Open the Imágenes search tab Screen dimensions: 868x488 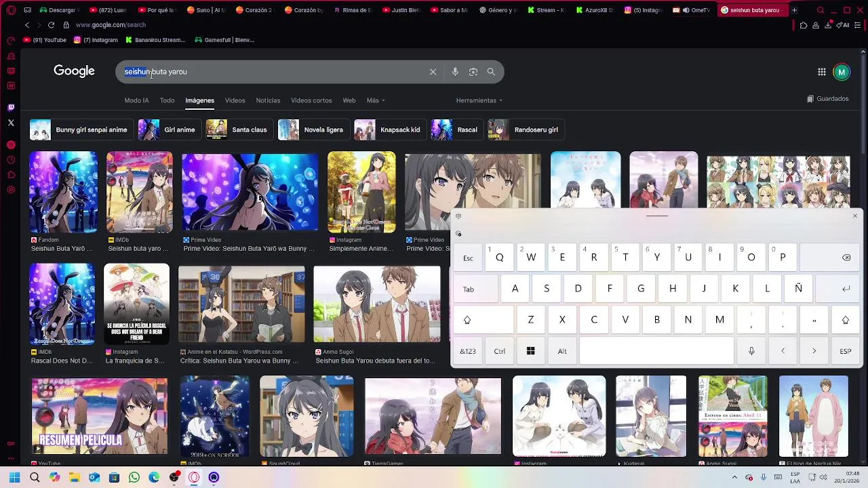(x=200, y=100)
